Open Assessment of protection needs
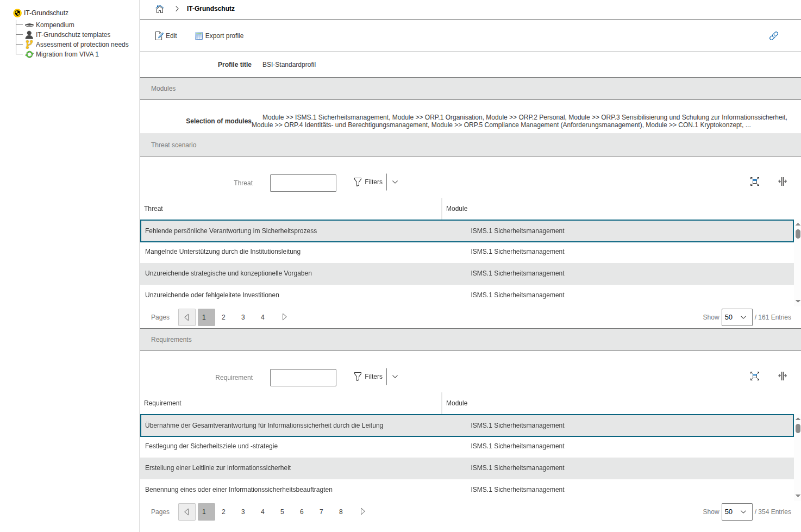This screenshot has width=801, height=532. tap(82, 45)
